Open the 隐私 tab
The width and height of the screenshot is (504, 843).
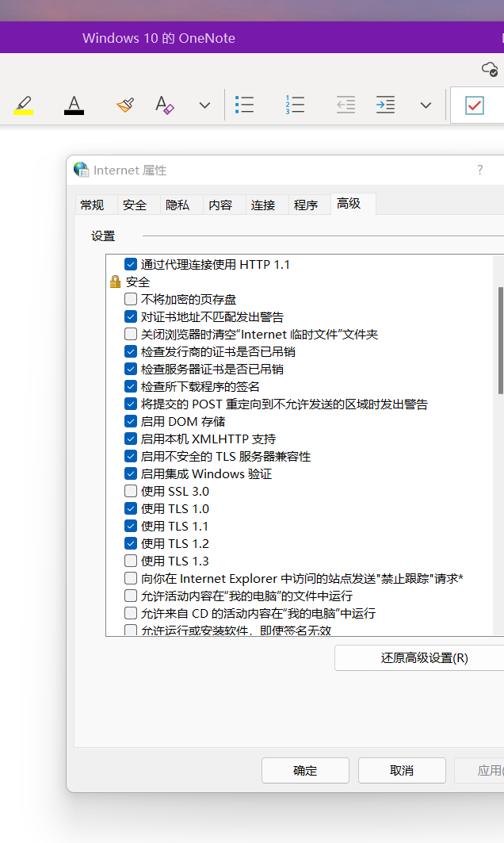click(x=178, y=205)
